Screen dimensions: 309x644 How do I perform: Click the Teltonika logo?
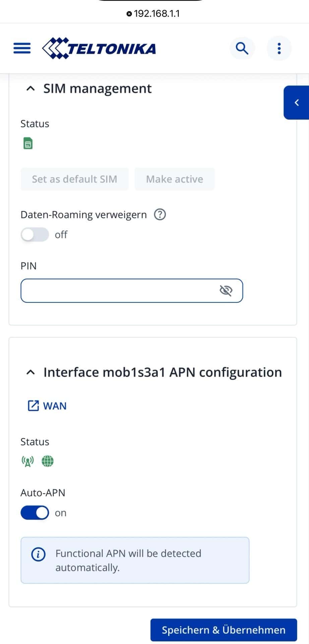point(99,48)
